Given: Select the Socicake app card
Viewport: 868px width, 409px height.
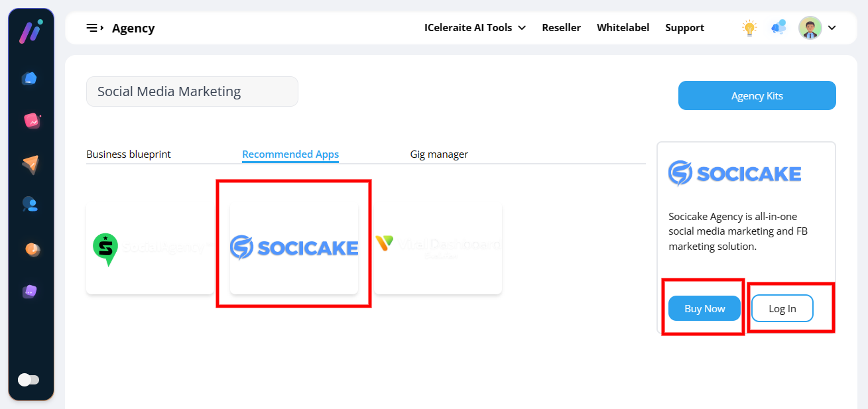Looking at the screenshot, I should [x=294, y=248].
